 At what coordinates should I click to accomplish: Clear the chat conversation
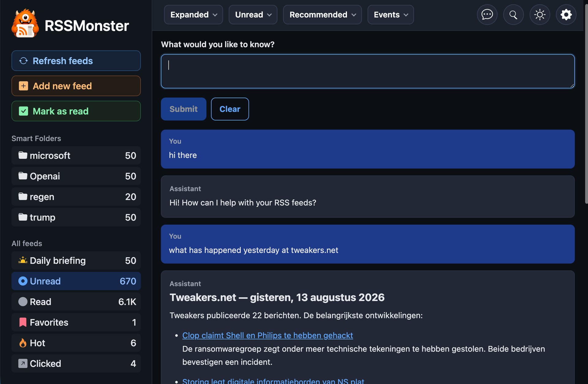click(x=230, y=109)
